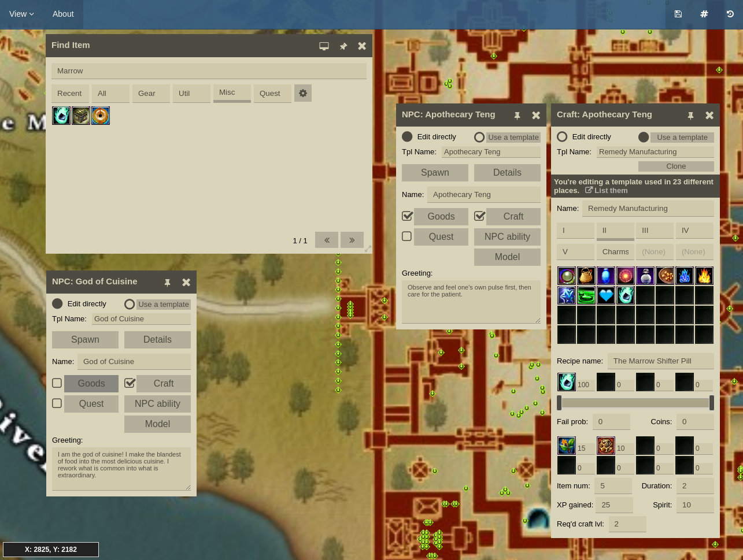
Task: Enable the Quest checkbox for God of Cuisine
Action: (57, 403)
